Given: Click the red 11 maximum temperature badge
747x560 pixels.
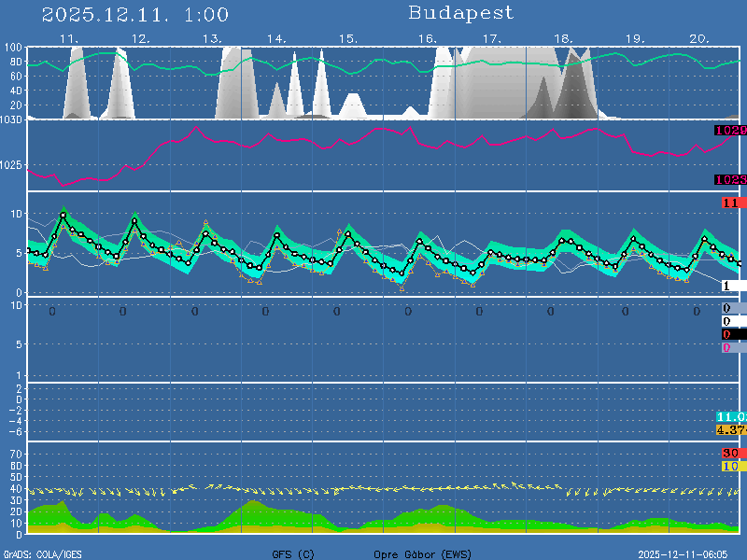Looking at the screenshot, I should pyautogui.click(x=730, y=203).
